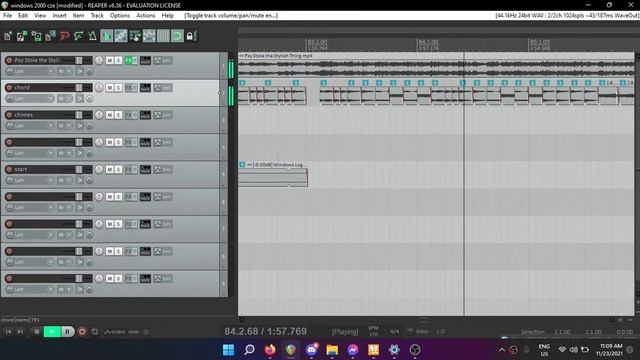Click the transport Stop button
640x360 pixels.
click(x=36, y=332)
